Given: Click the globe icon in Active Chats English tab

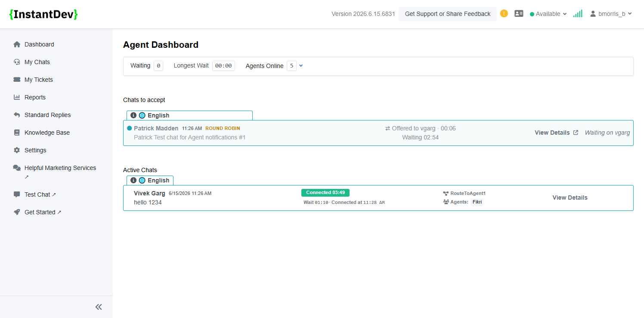Looking at the screenshot, I should [142, 180].
